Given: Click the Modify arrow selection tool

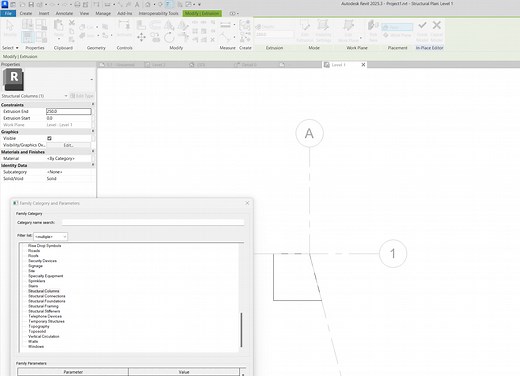Looking at the screenshot, I should pos(10,26).
